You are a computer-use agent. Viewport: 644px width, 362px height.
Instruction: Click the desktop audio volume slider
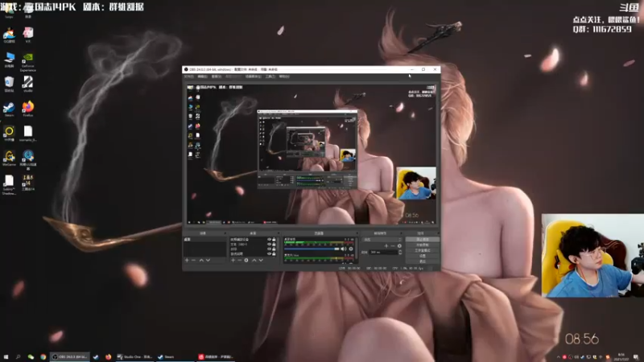pos(312,249)
